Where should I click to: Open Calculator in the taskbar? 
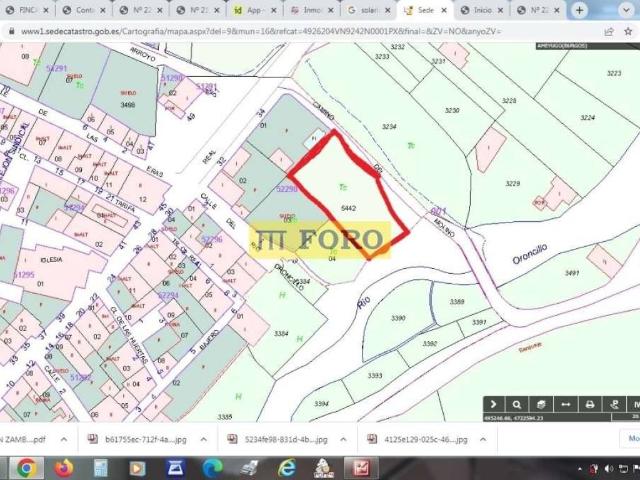tap(100, 468)
